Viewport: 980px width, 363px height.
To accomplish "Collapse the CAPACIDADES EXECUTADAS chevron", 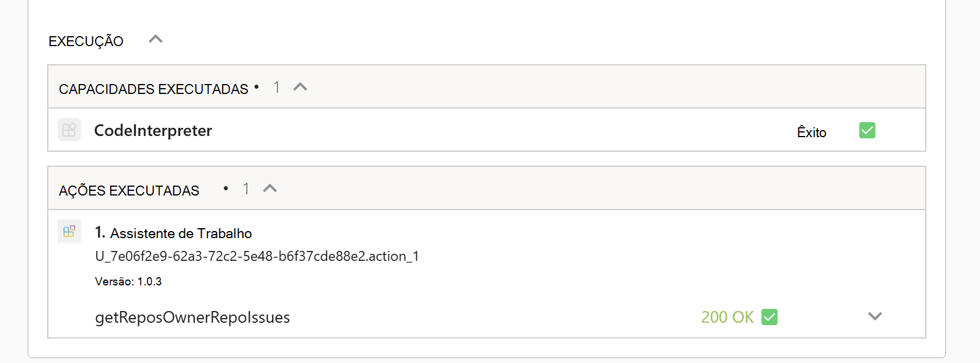I will [300, 87].
